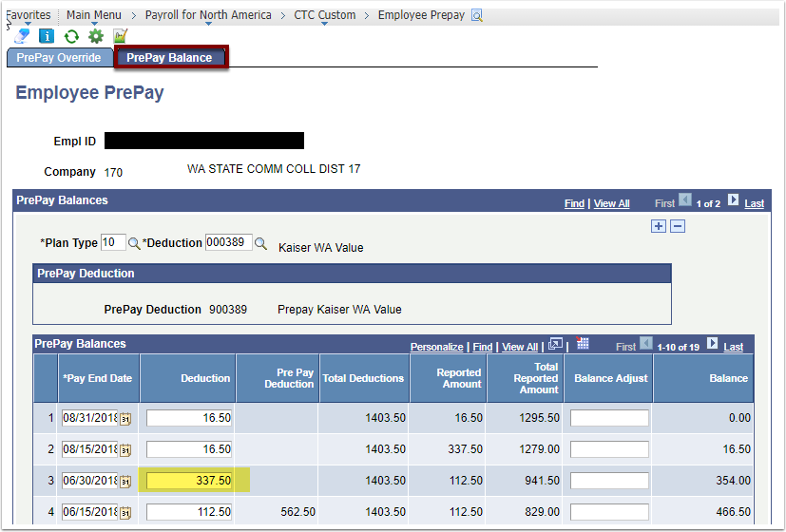Viewport: 786px width, 532px height.
Task: Click the Plan Type field containing 10
Action: point(113,242)
